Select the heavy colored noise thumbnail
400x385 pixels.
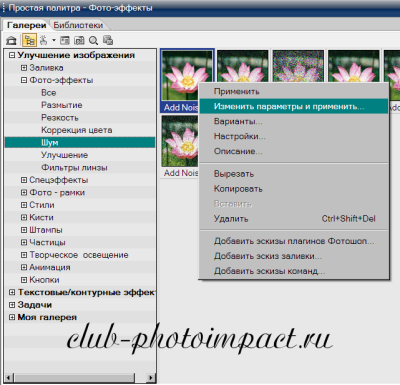(298, 66)
